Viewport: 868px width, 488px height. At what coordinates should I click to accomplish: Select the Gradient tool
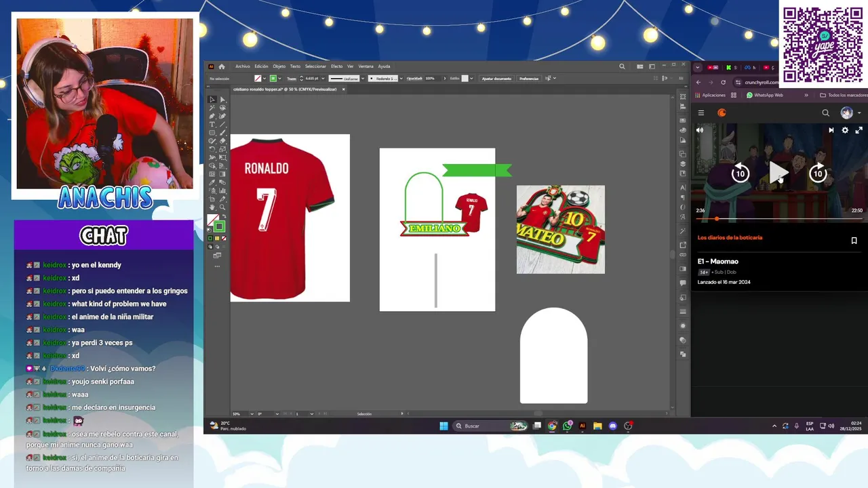(222, 174)
